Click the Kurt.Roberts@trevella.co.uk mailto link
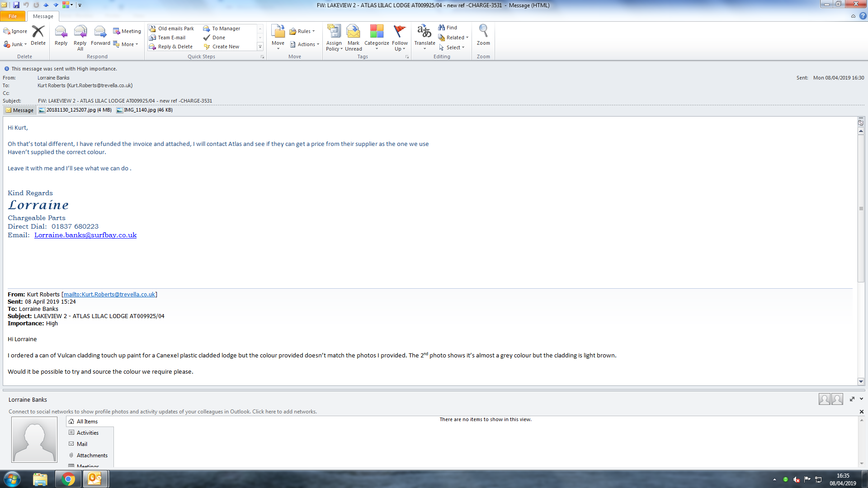 [x=109, y=294]
